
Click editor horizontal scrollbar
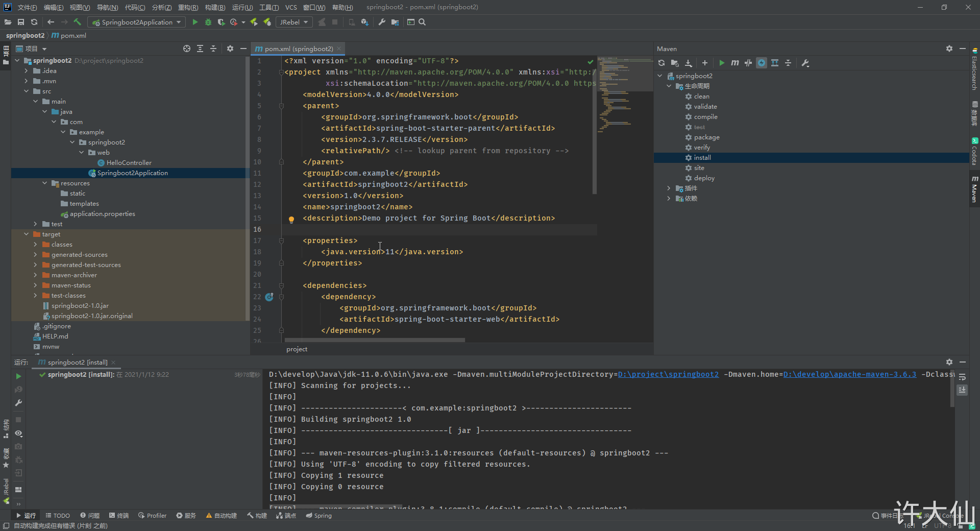pyautogui.click(x=375, y=340)
